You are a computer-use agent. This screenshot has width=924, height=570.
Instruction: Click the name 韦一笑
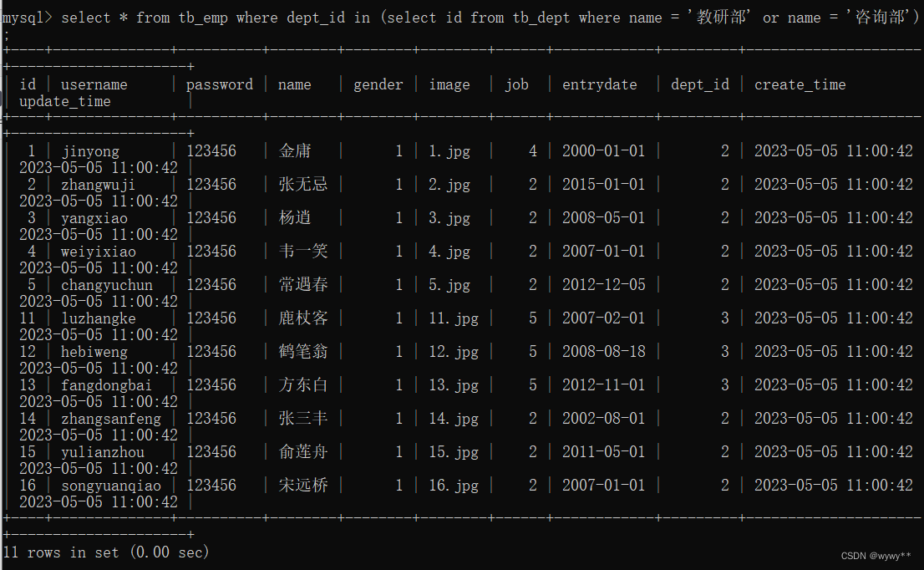[303, 251]
